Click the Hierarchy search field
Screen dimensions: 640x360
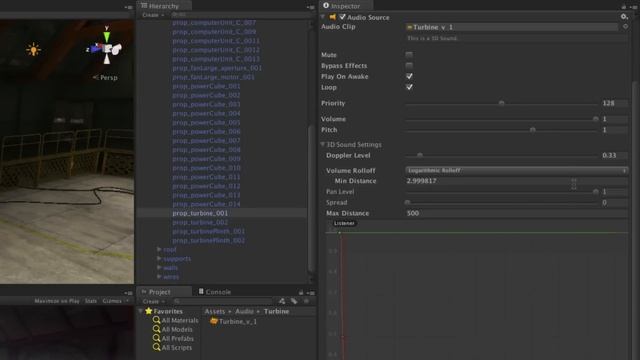pyautogui.click(x=239, y=15)
